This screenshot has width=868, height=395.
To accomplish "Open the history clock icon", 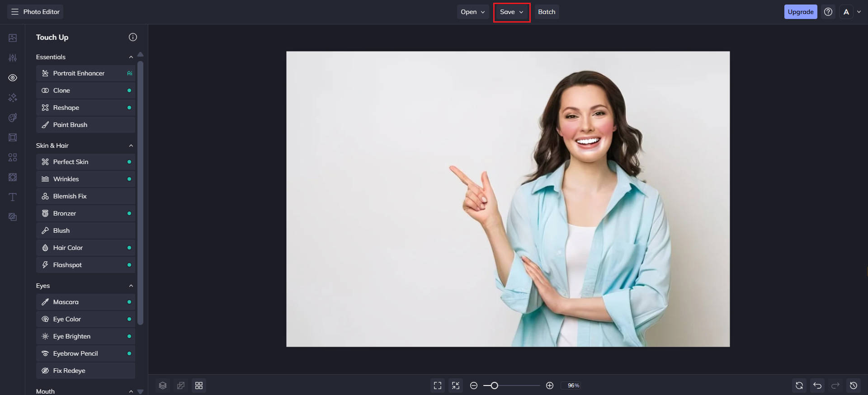I will [x=854, y=386].
